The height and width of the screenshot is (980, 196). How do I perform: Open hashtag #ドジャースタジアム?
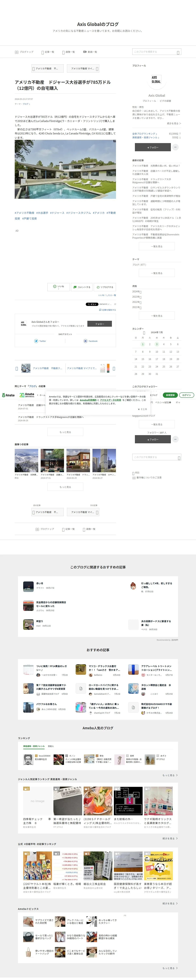click(x=78, y=213)
